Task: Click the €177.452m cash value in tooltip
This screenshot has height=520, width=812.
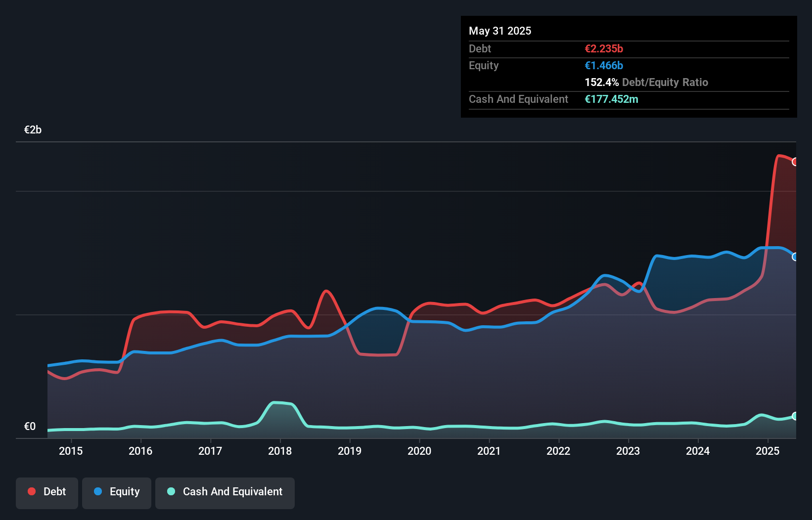Action: 611,99
